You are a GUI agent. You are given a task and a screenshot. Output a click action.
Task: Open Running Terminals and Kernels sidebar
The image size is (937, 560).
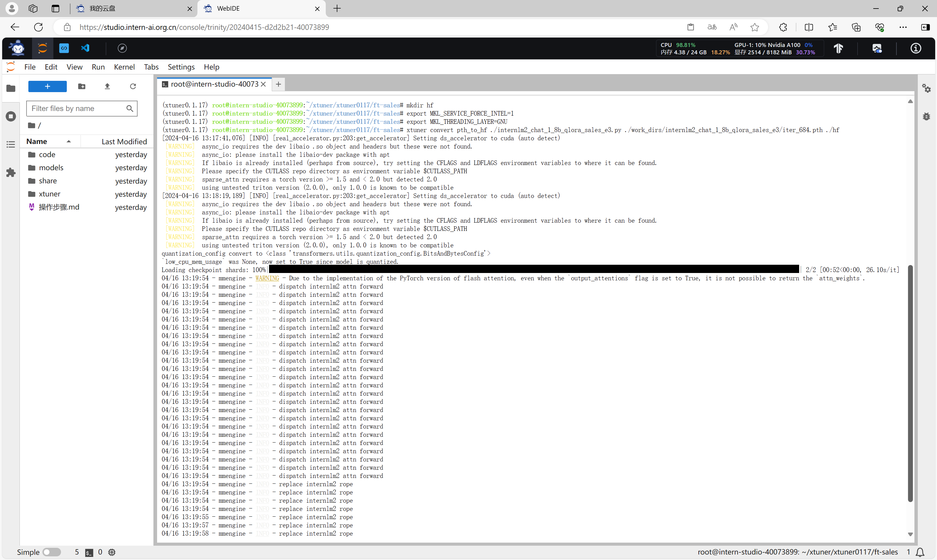pyautogui.click(x=11, y=116)
